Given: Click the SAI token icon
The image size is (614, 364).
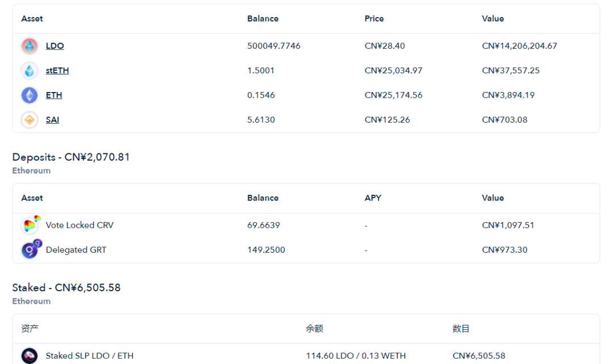Looking at the screenshot, I should pos(30,120).
